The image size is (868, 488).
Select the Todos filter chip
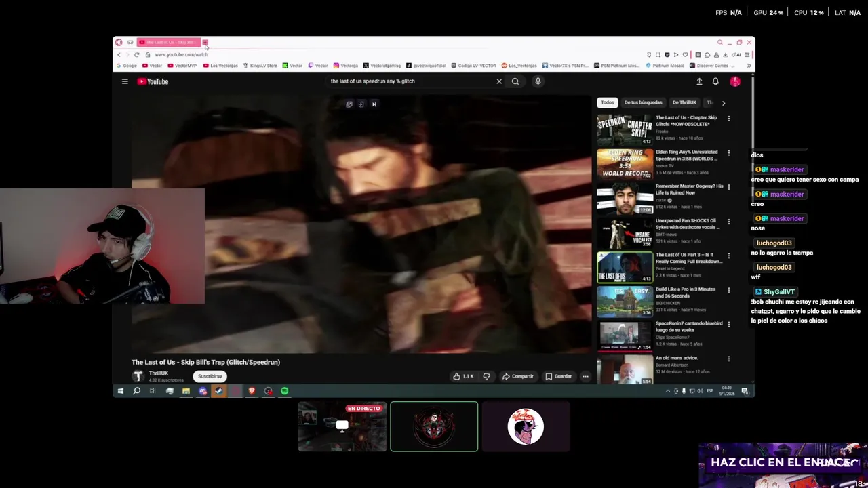[x=607, y=102]
